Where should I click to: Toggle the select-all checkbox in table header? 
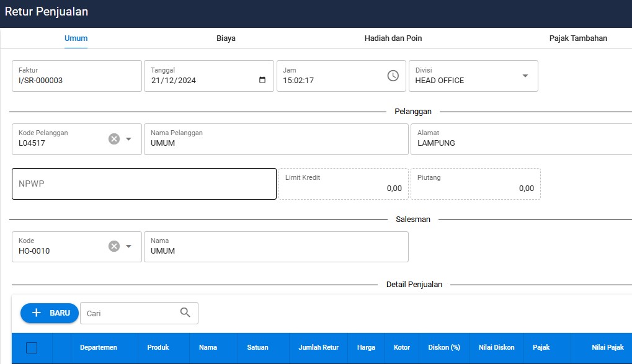[x=32, y=348]
